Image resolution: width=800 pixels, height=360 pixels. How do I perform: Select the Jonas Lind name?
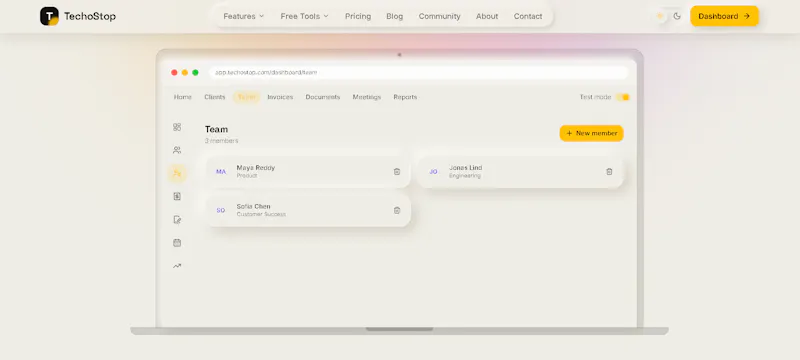point(465,168)
